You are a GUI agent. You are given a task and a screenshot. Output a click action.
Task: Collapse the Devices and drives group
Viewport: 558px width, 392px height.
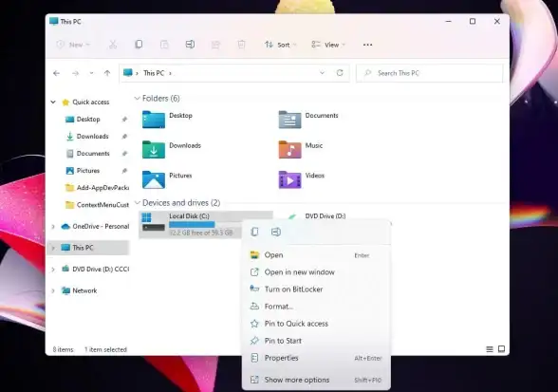pos(137,203)
